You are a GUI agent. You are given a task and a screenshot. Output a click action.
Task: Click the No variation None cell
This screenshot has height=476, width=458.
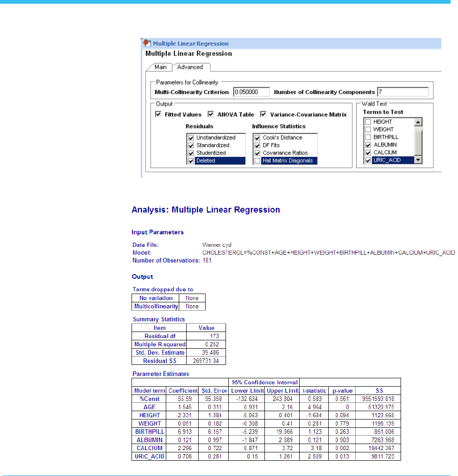(192, 298)
